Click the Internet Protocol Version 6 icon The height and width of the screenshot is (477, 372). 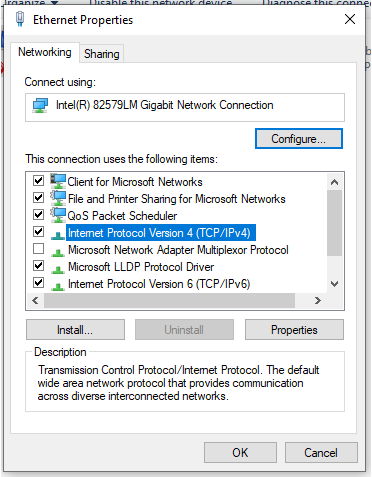coord(58,286)
